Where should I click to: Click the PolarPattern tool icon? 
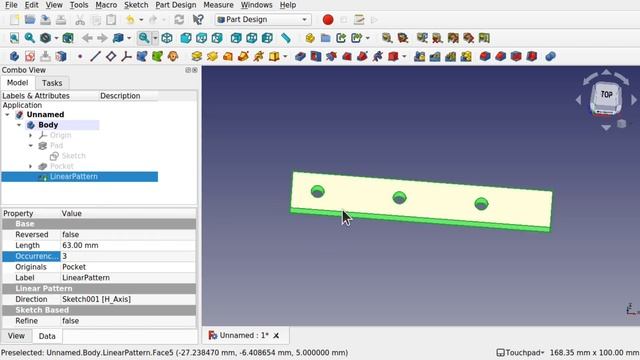(x=451, y=56)
